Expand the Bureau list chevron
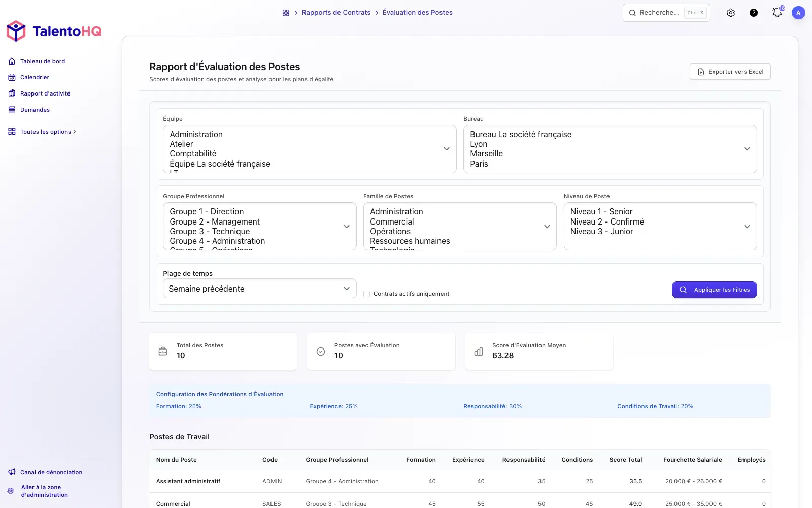The image size is (812, 508). coord(747,149)
